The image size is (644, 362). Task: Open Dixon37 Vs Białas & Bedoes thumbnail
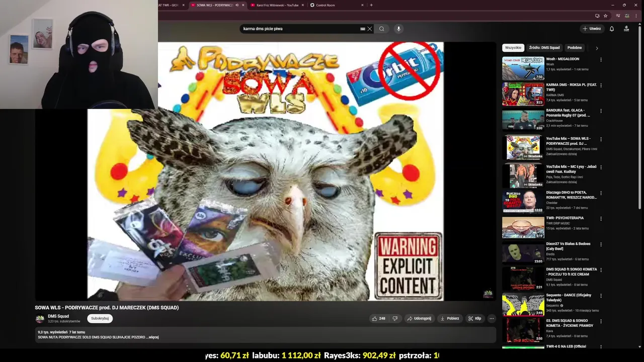[523, 253]
